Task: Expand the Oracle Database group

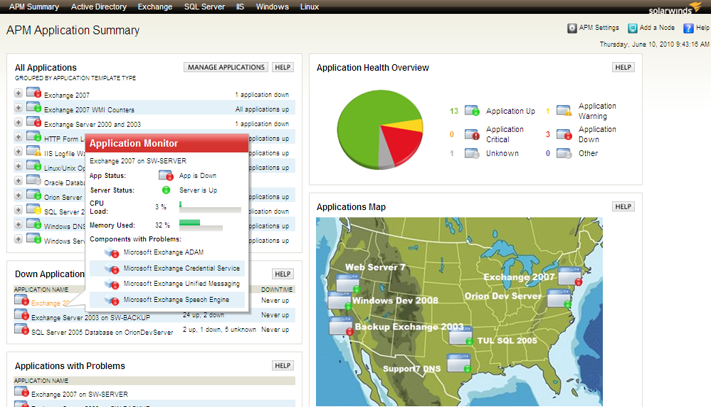Action: click(18, 181)
